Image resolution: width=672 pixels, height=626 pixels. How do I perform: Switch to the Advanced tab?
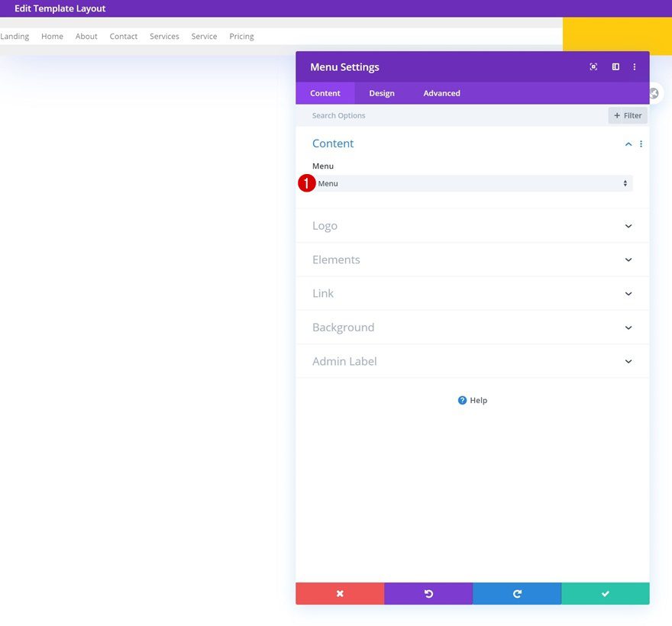(x=441, y=92)
